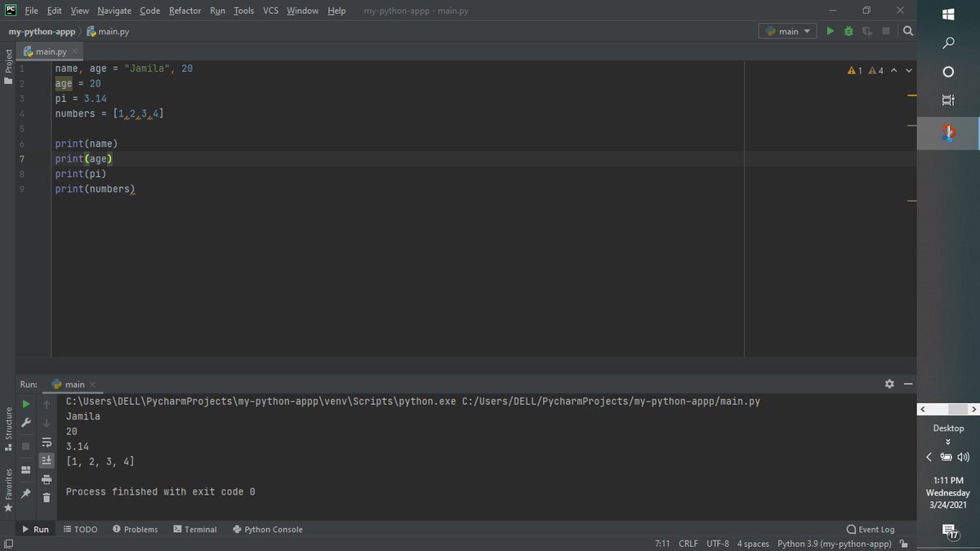980x551 pixels.
Task: Open the Run menu in menu bar
Action: tap(217, 11)
